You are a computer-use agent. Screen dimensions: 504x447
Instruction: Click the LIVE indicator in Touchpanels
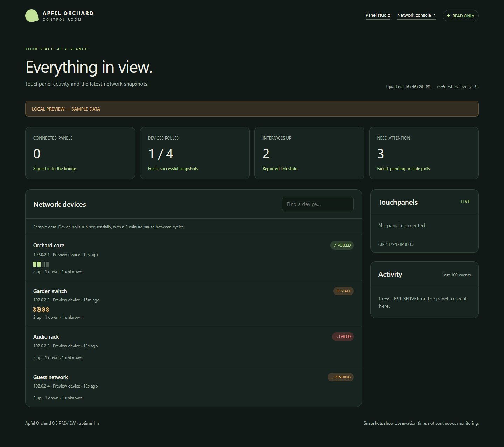pyautogui.click(x=465, y=201)
